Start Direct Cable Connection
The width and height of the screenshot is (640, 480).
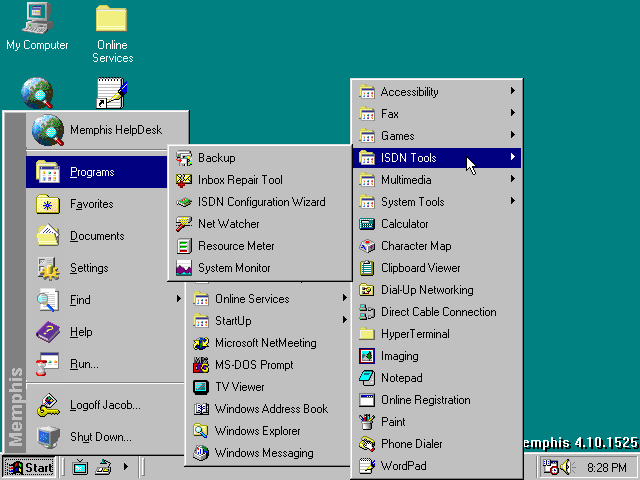pos(437,312)
